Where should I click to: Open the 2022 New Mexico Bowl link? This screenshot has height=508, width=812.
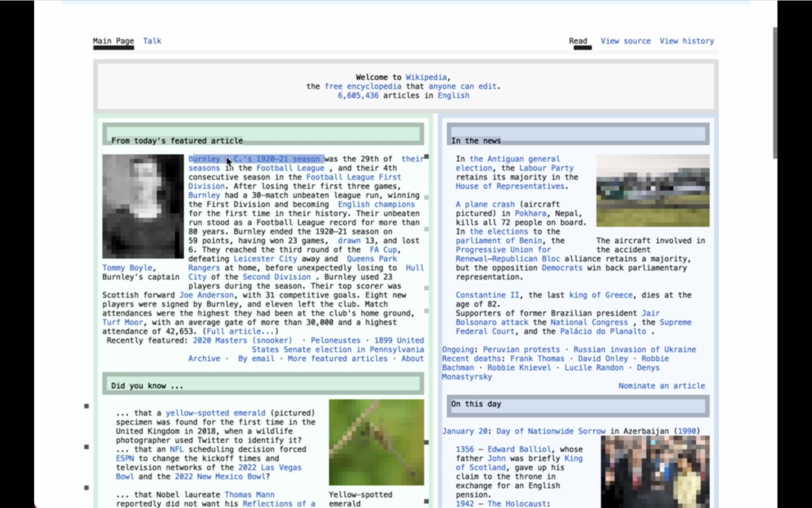tap(220, 476)
